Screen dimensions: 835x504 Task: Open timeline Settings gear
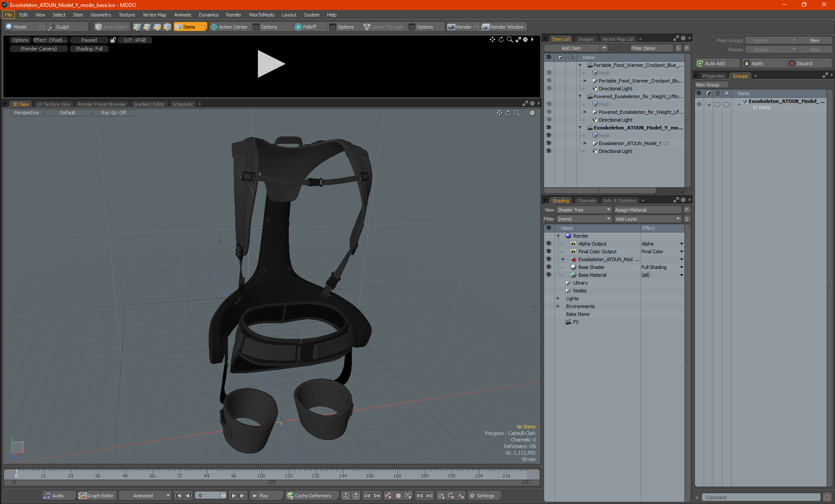pos(472,496)
